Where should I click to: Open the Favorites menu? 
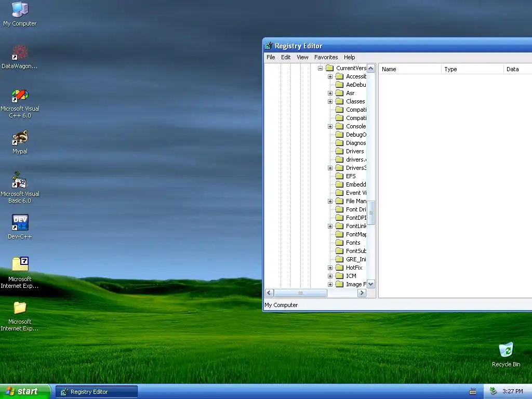(326, 57)
